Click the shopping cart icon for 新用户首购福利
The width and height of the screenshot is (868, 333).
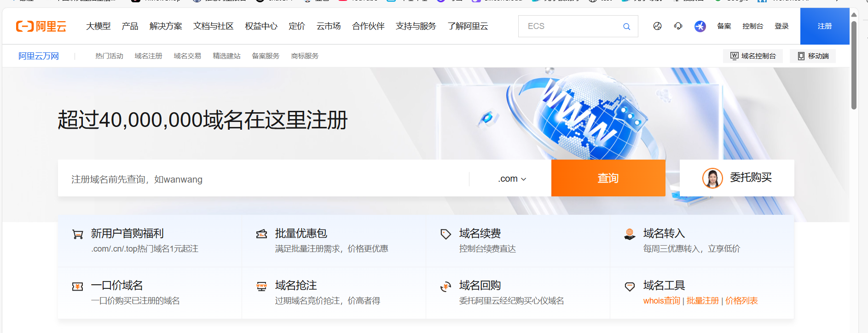tap(78, 235)
